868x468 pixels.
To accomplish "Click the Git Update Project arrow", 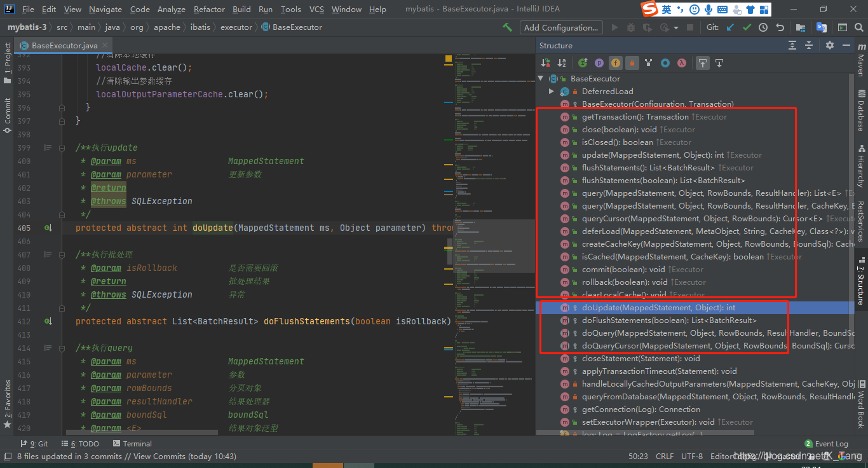I will coord(730,27).
